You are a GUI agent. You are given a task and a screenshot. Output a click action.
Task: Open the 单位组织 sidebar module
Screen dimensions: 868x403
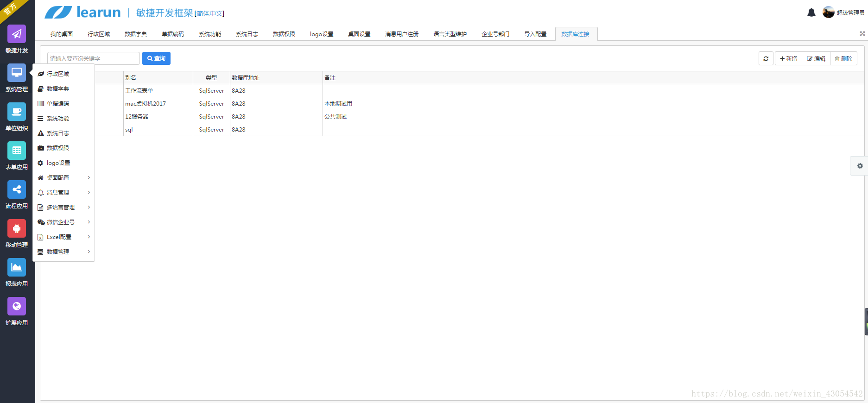17,117
